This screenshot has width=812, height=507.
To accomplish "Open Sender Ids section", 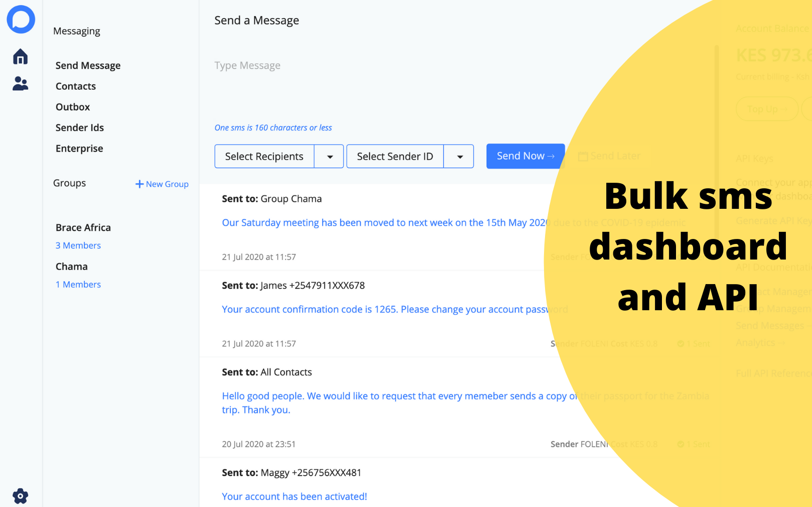I will 80,128.
